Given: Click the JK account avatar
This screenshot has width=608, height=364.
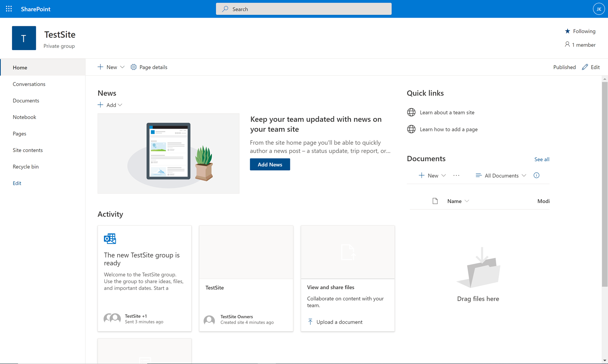Looking at the screenshot, I should [x=599, y=9].
